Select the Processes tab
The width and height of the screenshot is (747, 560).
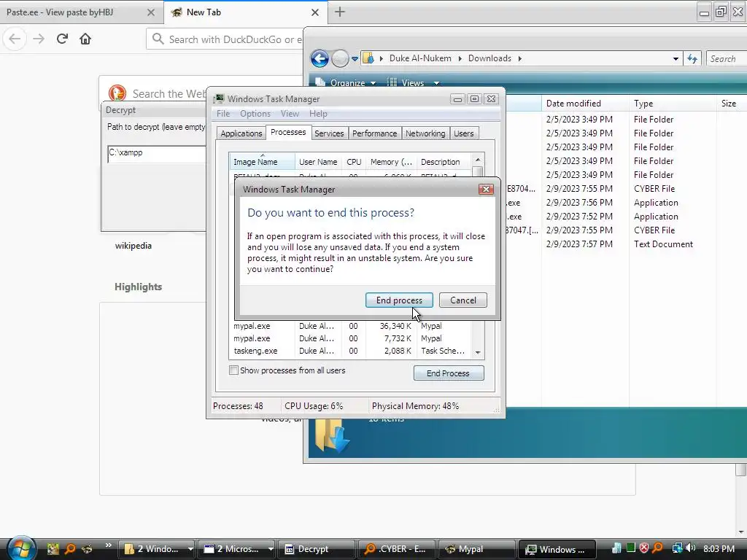point(288,132)
